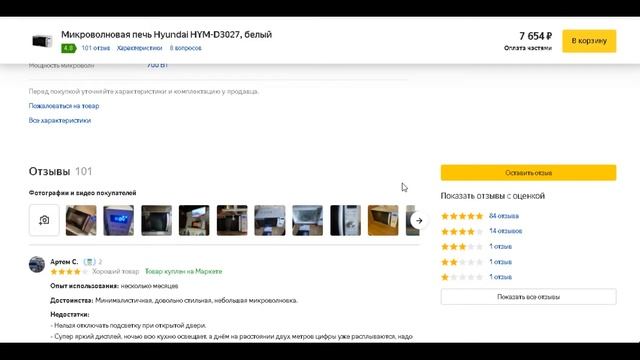Image resolution: width=640 pixels, height=360 pixels.
Task: Click the price 7 654 ₽
Action: 536,36
